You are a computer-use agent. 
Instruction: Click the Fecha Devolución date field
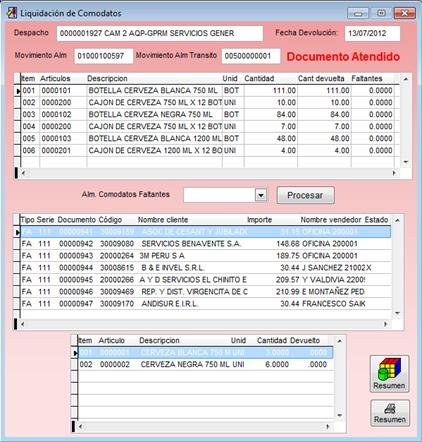[372, 33]
